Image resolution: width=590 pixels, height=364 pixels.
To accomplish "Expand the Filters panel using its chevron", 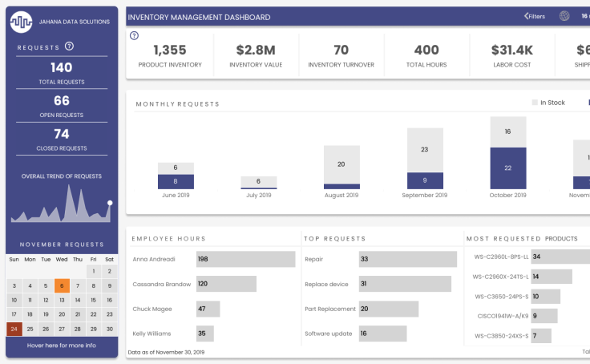I will point(527,16).
